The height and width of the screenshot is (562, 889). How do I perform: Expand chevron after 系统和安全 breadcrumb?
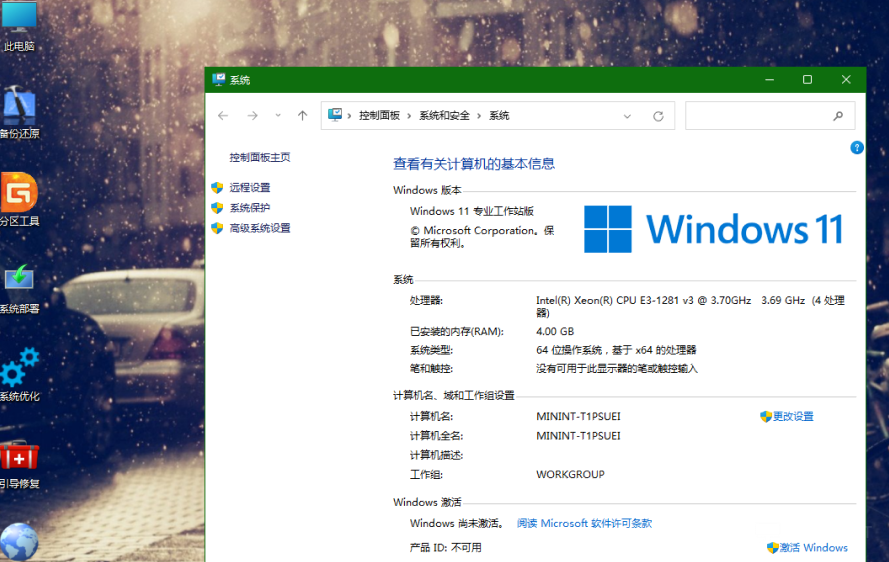point(479,116)
